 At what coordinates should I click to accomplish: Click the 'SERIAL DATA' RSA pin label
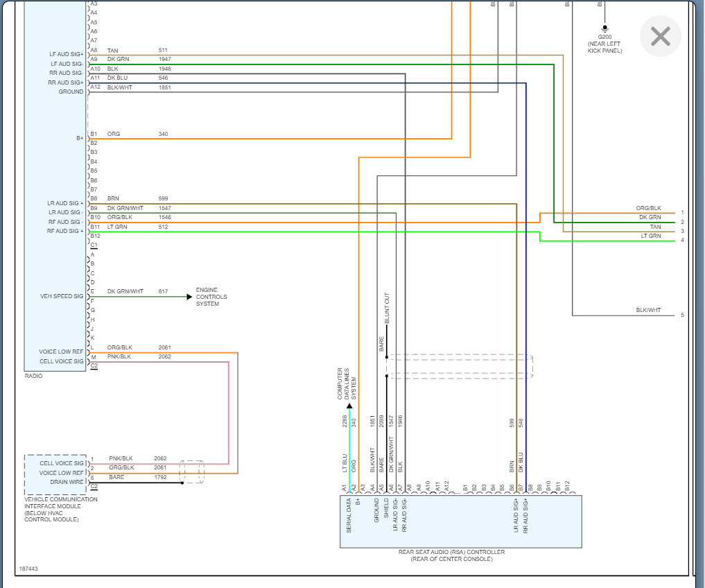(349, 516)
